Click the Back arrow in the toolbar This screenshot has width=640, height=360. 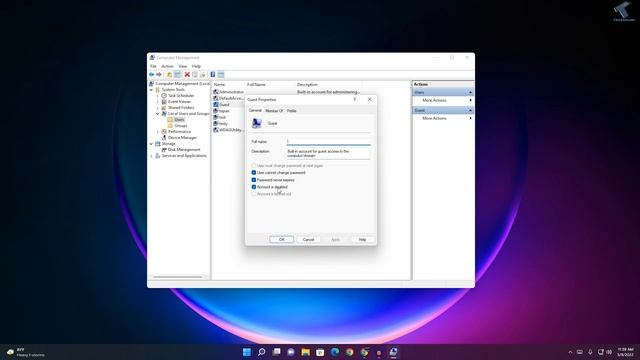tap(151, 75)
